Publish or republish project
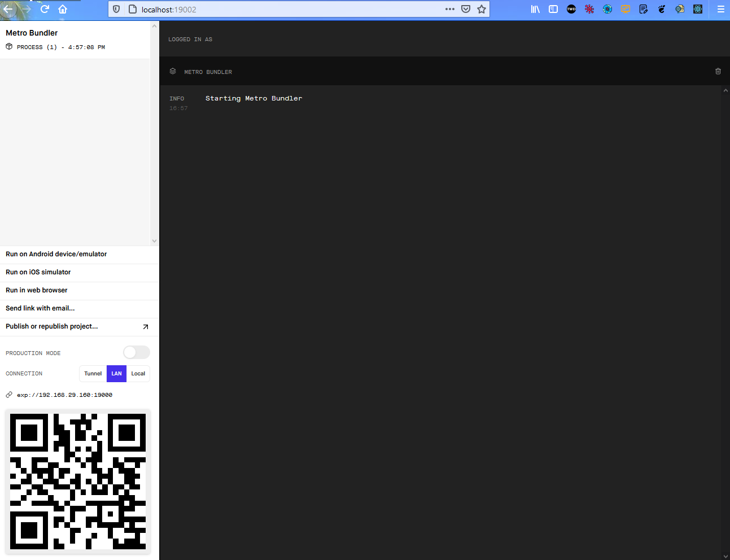 pyautogui.click(x=80, y=326)
